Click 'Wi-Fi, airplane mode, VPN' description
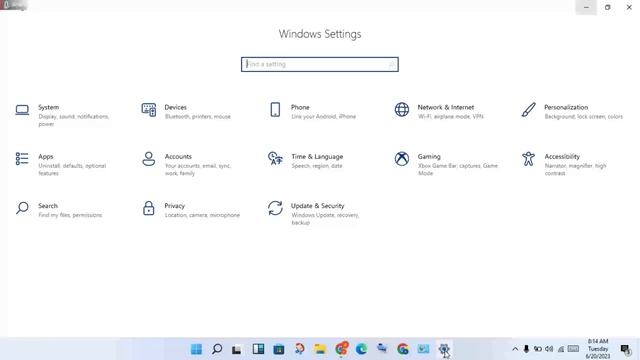 point(450,117)
